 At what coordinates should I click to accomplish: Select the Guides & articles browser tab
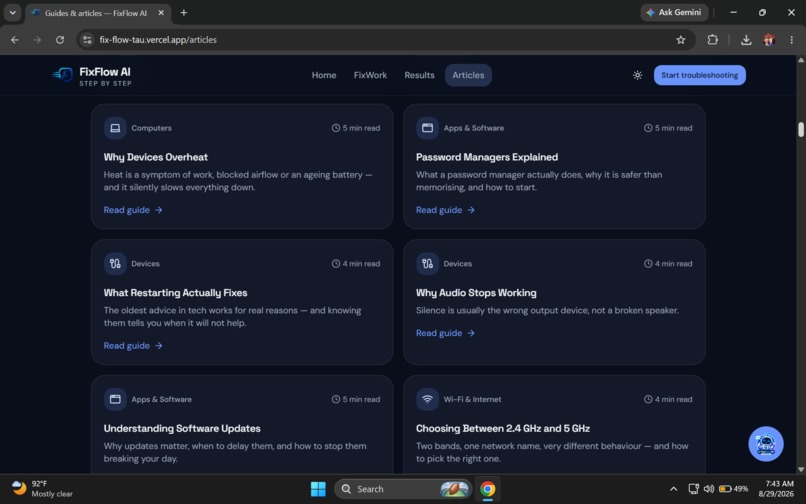click(98, 13)
